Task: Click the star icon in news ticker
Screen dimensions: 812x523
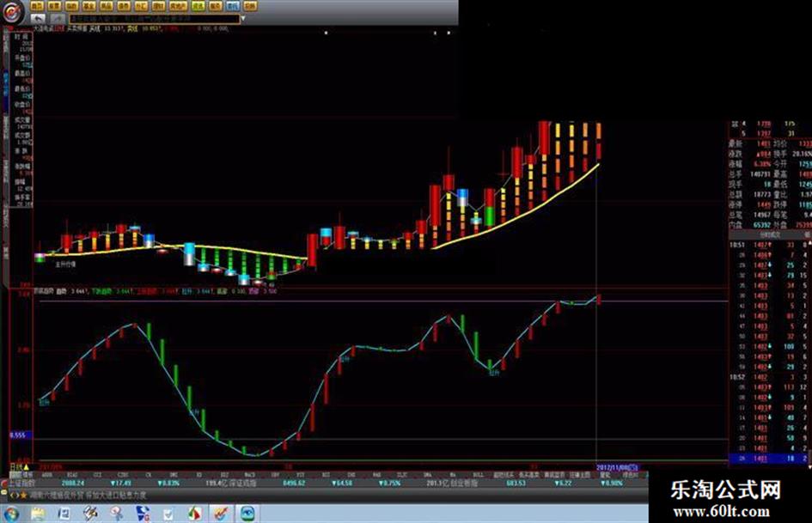Action: pyautogui.click(x=24, y=496)
